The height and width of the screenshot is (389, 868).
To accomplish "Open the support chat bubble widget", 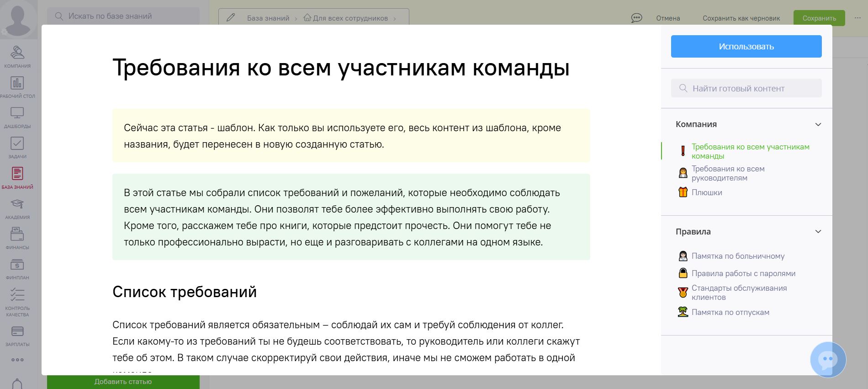I will click(x=828, y=360).
